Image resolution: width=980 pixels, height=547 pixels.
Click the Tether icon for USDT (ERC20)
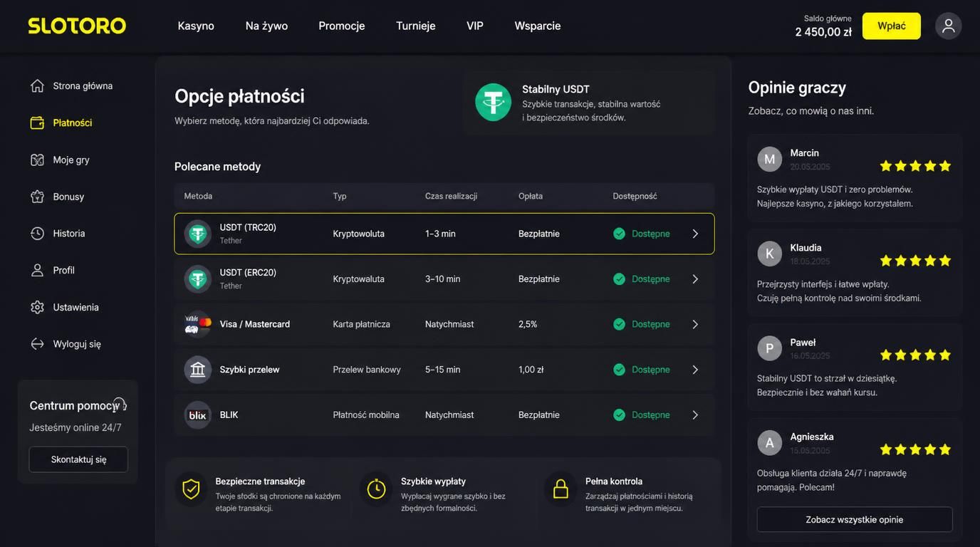pos(198,279)
